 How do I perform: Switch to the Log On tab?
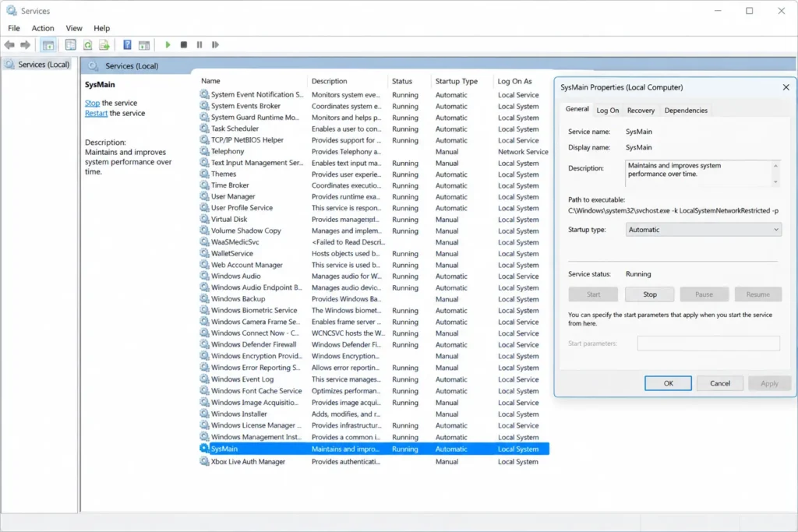point(608,111)
